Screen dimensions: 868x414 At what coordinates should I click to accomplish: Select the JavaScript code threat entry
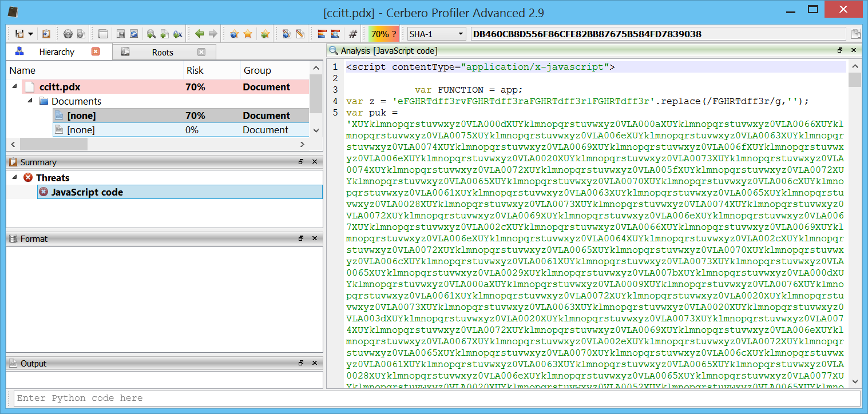click(180, 192)
